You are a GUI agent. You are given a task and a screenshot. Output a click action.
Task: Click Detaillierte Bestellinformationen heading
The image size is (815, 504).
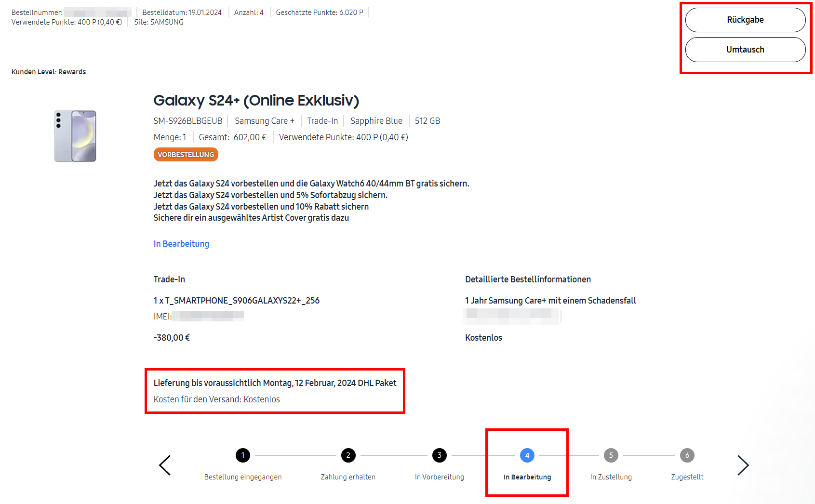coord(528,279)
